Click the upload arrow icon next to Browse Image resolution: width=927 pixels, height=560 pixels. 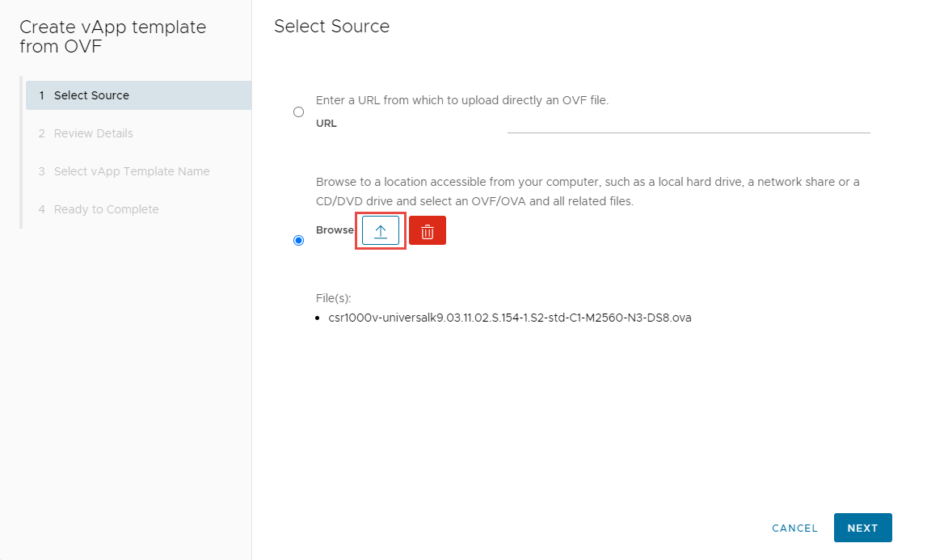381,232
